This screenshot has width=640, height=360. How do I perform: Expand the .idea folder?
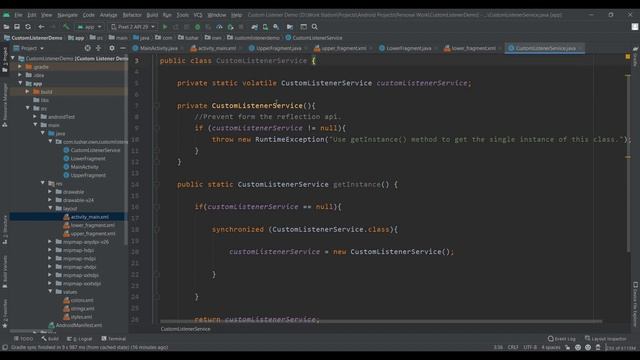[20, 75]
